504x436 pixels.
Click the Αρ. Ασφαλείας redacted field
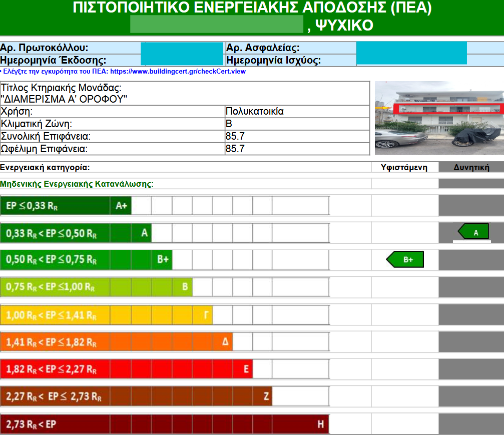point(411,53)
